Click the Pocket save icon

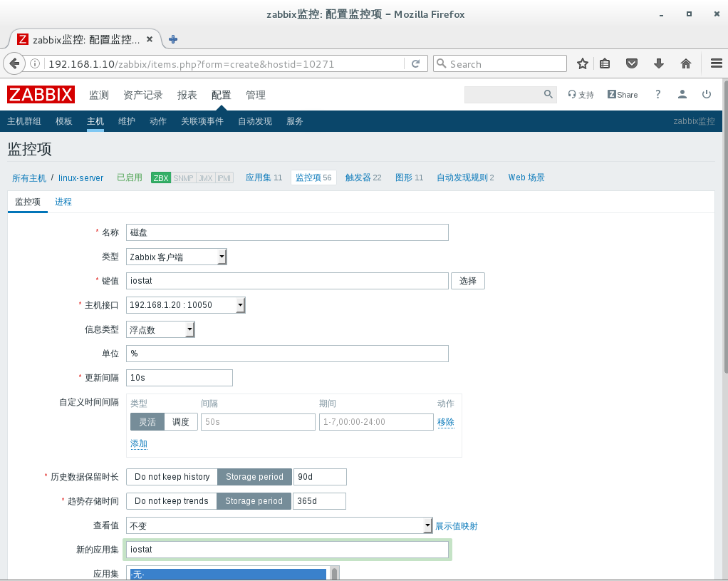631,63
